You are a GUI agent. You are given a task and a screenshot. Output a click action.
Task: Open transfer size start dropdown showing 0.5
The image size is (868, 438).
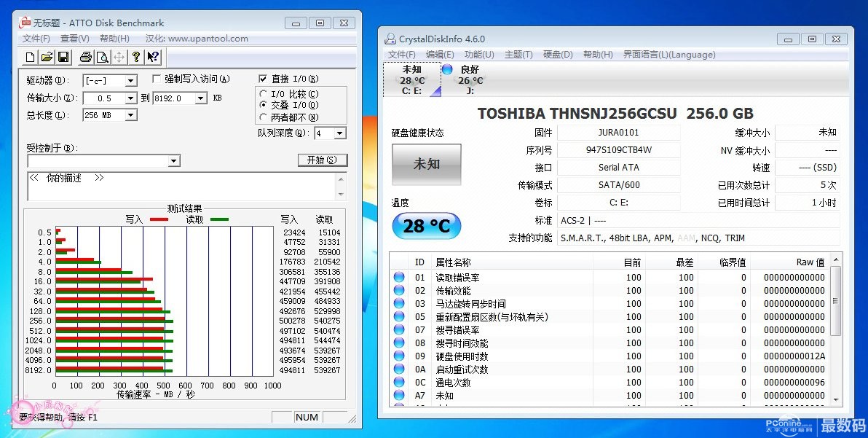[x=130, y=98]
